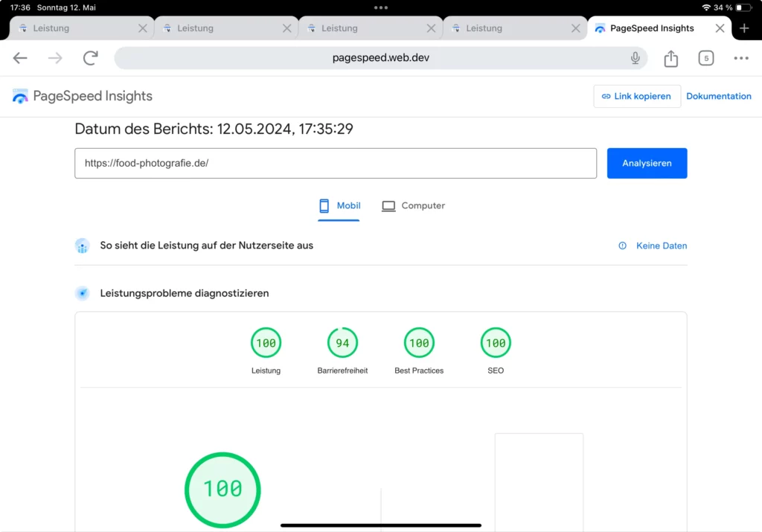Click the icon next to Leistungsprobleme diagnostizieren
This screenshot has width=762, height=532.
point(82,293)
